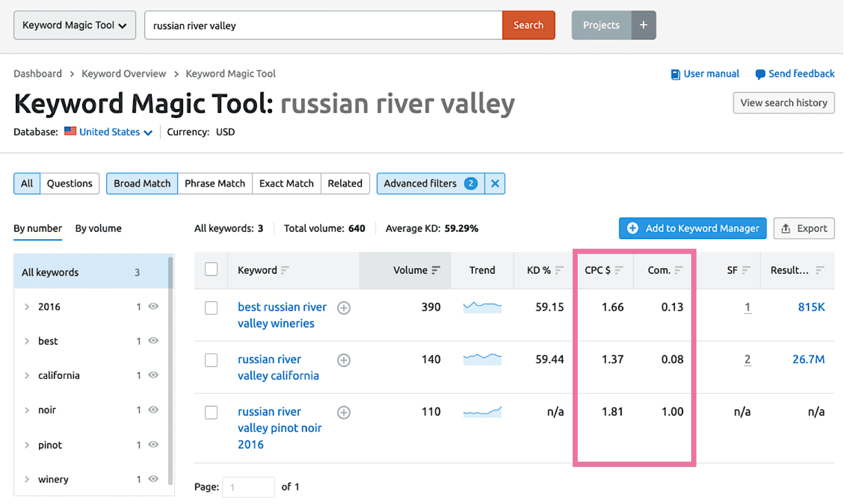Screen dimensions: 847x504
Task: Check the checkbox for "russian river valley california"
Action: point(211,360)
